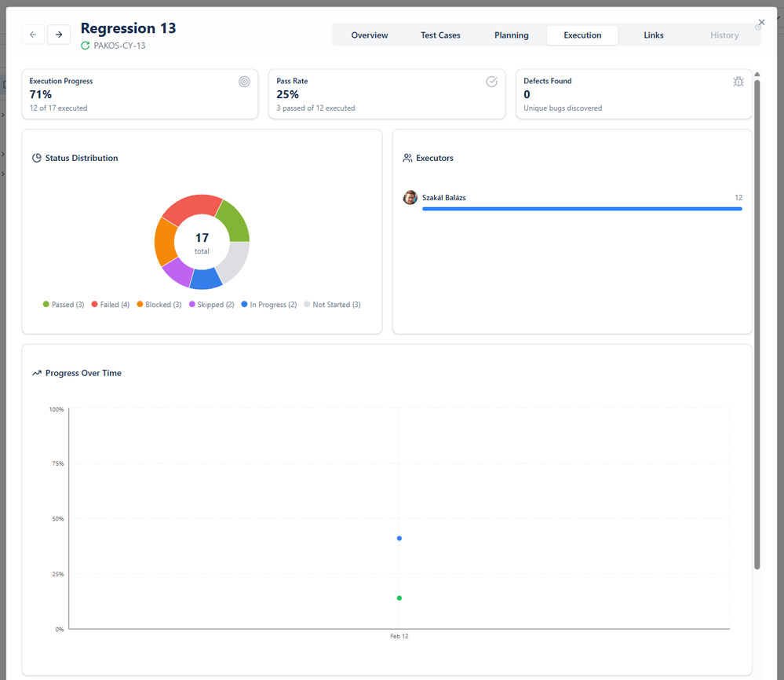Click the blue data point on Feb 12

tap(399, 539)
